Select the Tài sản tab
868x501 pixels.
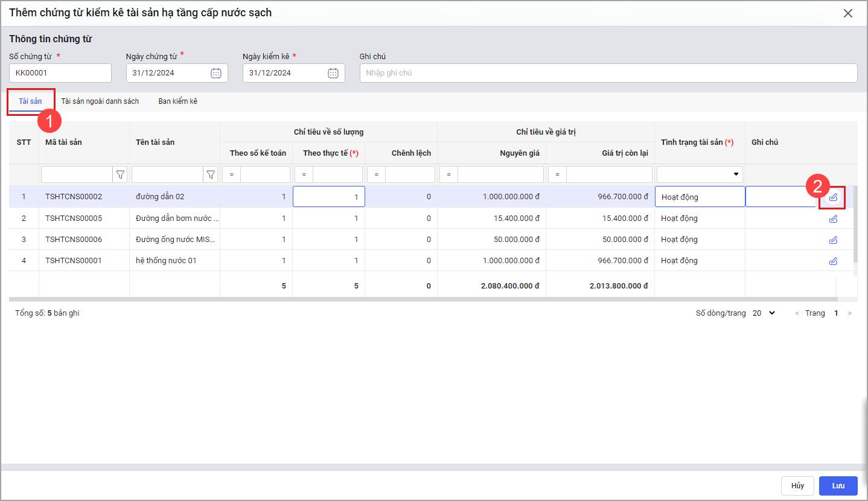[30, 101]
